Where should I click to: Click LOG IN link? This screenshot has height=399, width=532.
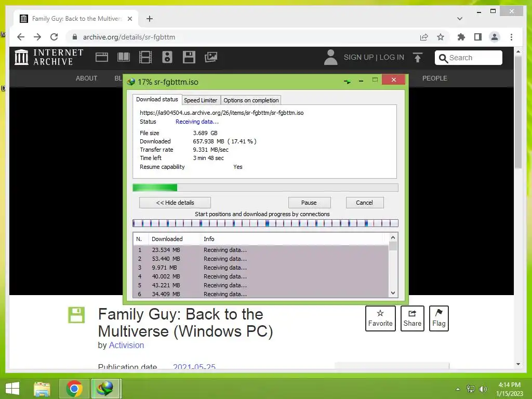(x=392, y=57)
